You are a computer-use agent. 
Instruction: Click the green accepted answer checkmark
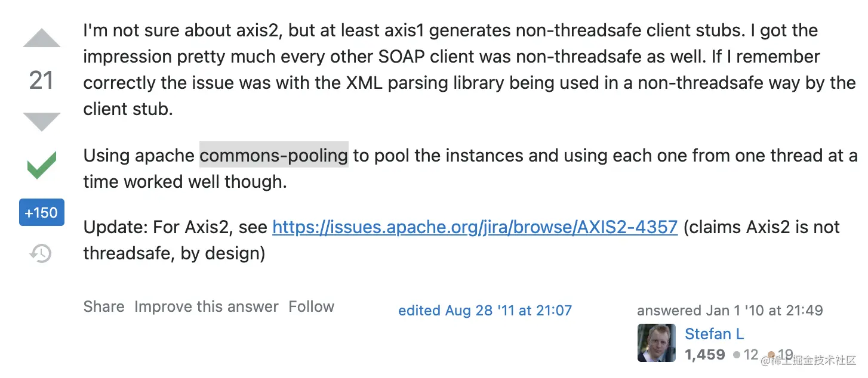[42, 165]
